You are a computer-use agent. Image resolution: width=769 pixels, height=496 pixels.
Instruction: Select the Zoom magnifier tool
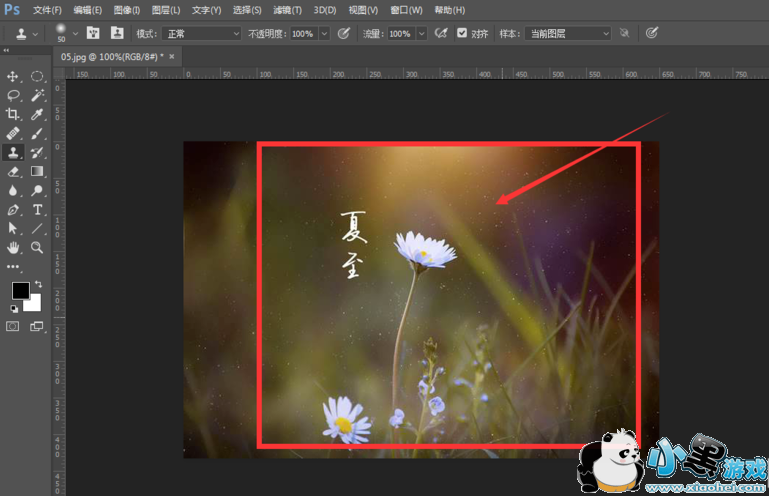point(38,247)
